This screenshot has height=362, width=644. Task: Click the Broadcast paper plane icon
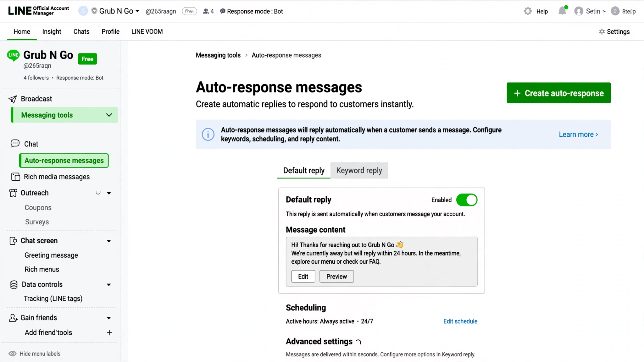point(13,99)
